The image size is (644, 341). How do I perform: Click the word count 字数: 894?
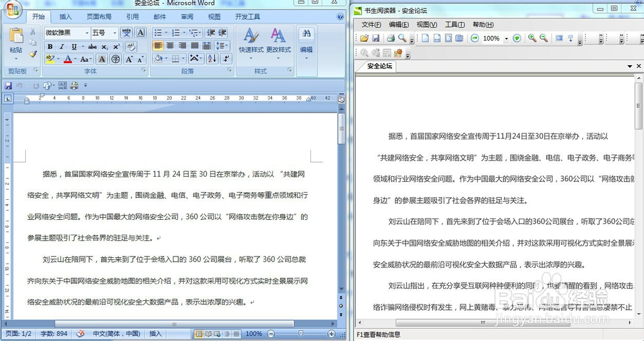tap(54, 334)
